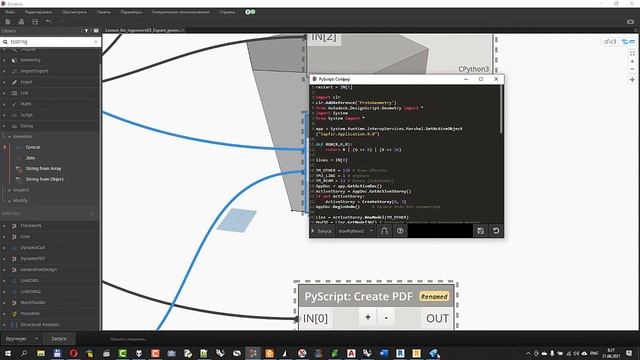This screenshot has height=360, width=640.
Task: Open the Пакеты menu
Action: point(104,12)
